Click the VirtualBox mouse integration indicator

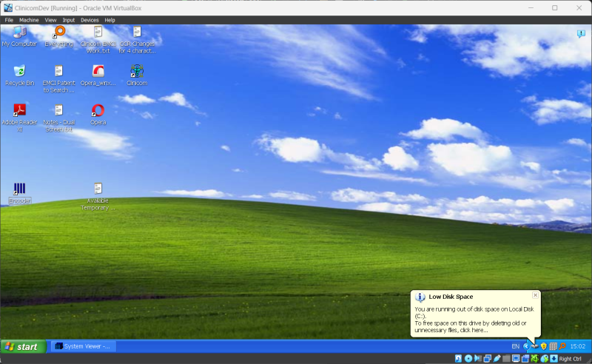point(545,359)
